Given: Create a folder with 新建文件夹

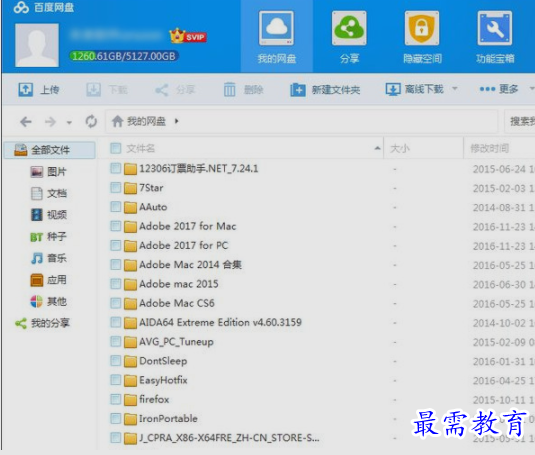Looking at the screenshot, I should click(325, 90).
